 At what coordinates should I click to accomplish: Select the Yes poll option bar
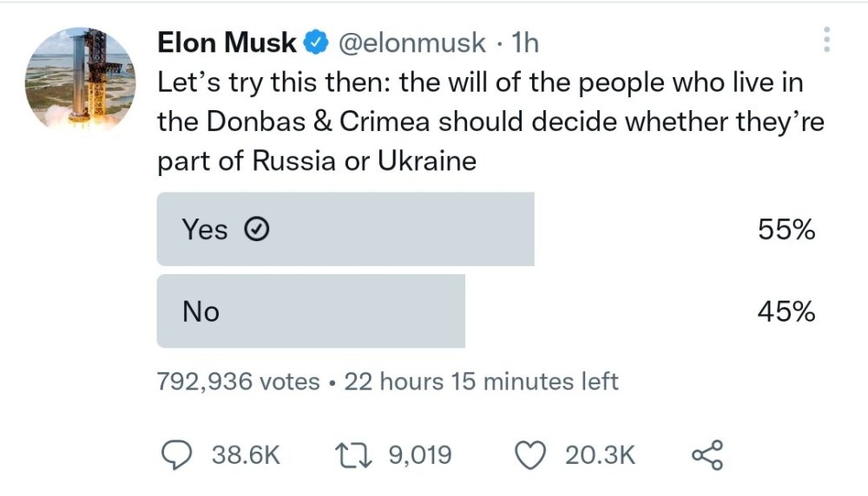[x=345, y=229]
